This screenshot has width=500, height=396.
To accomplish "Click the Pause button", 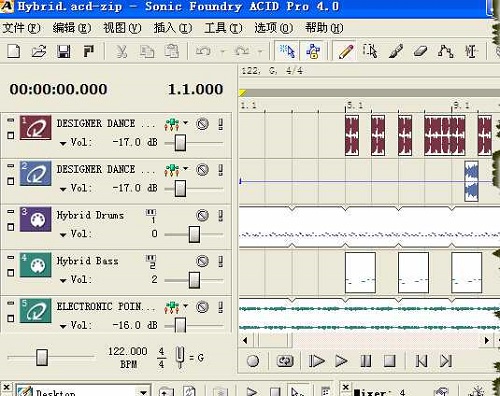I will click(x=366, y=361).
